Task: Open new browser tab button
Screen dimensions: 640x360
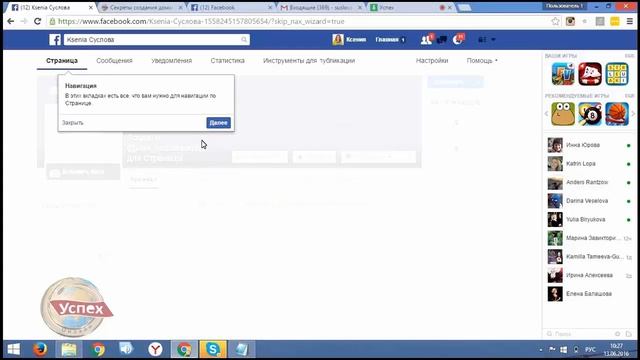Action: click(x=464, y=7)
